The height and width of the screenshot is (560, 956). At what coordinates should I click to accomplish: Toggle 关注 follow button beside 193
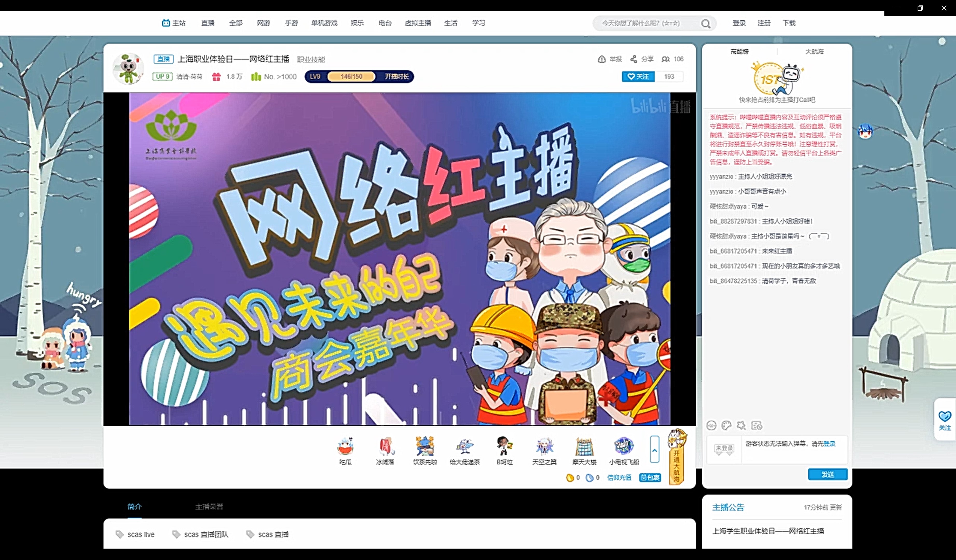tap(638, 76)
